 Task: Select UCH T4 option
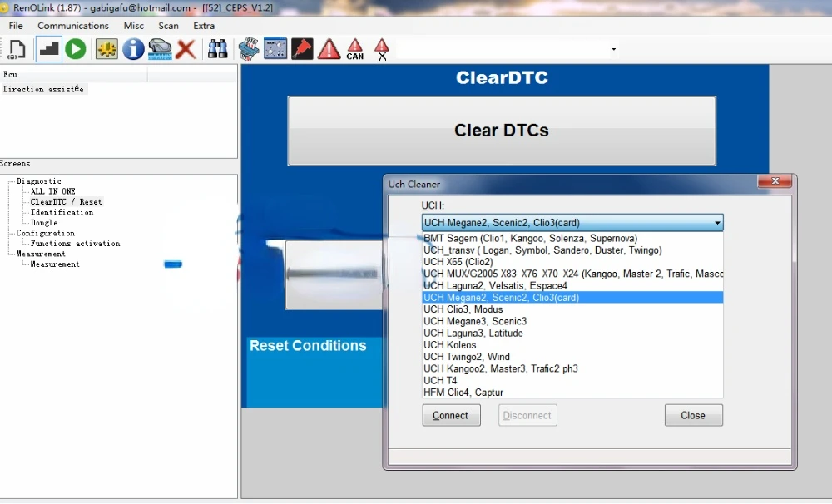coord(572,380)
